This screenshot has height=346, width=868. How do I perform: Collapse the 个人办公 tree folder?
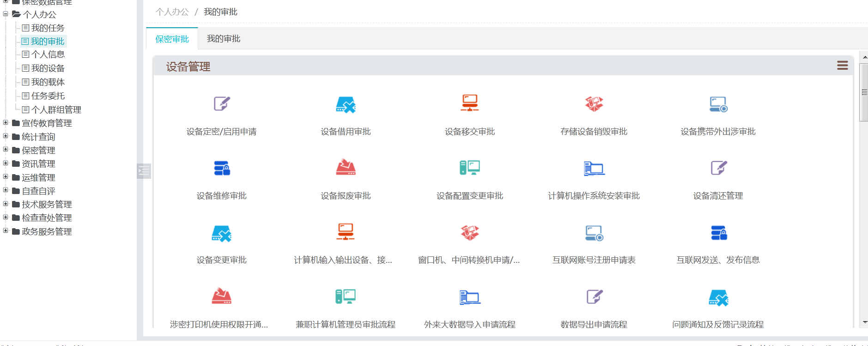(6, 14)
